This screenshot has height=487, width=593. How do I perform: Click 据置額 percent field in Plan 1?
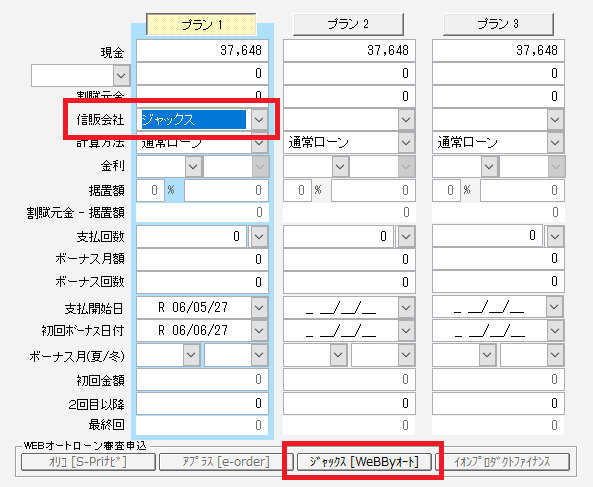(x=151, y=190)
